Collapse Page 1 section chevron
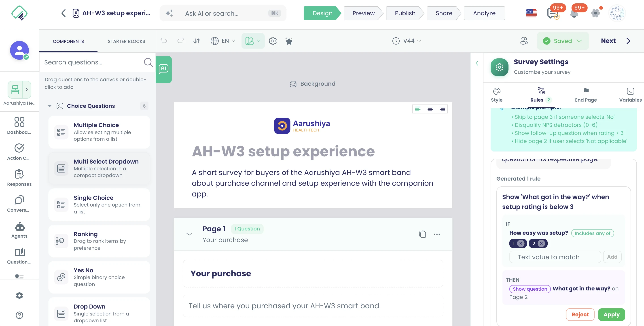 coord(189,234)
